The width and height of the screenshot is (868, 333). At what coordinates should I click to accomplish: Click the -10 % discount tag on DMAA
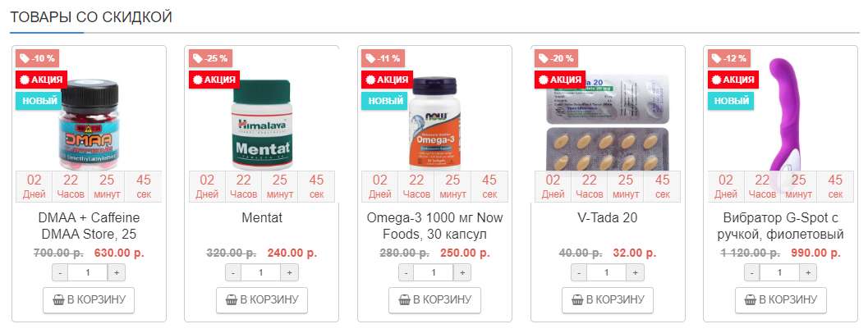38,58
